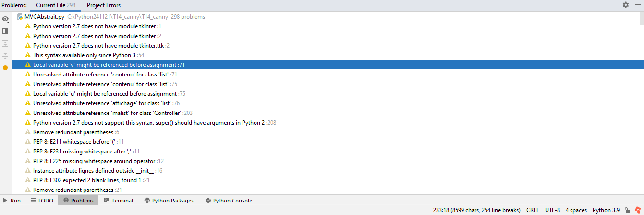Viewport: 644px width, 215px height.
Task: Open the eye-icon view options menu
Action: pos(5,19)
